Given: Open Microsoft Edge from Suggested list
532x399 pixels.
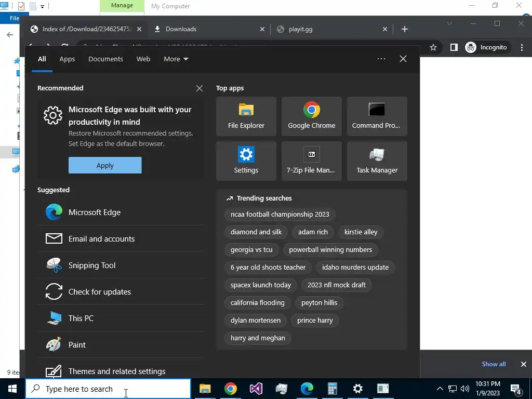Looking at the screenshot, I should click(x=121, y=212).
